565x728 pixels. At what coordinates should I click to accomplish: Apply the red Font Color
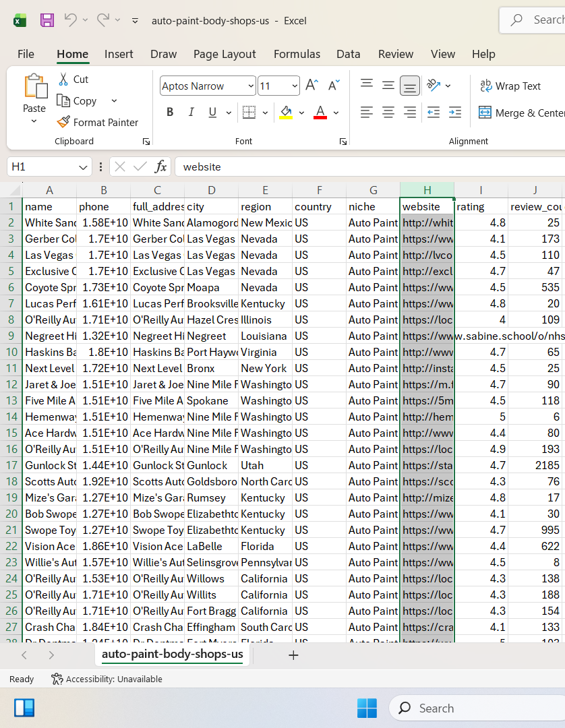click(320, 113)
